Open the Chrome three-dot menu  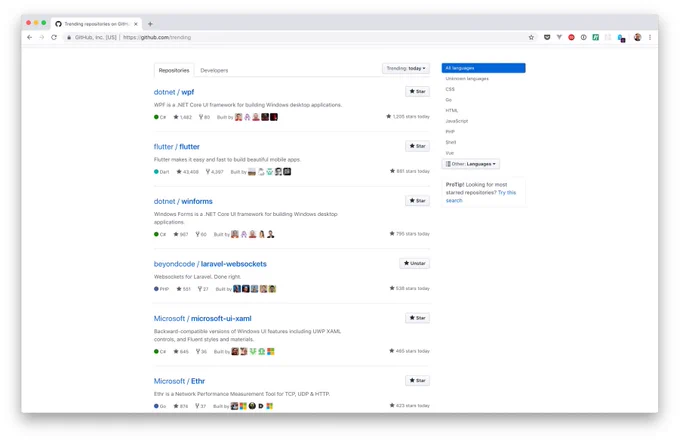click(650, 37)
